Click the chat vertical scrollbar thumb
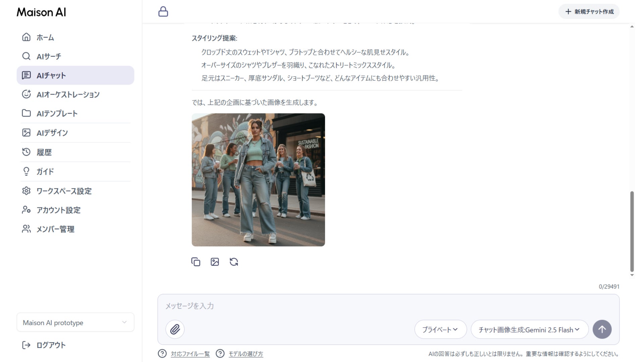Image resolution: width=644 pixels, height=362 pixels. [632, 231]
